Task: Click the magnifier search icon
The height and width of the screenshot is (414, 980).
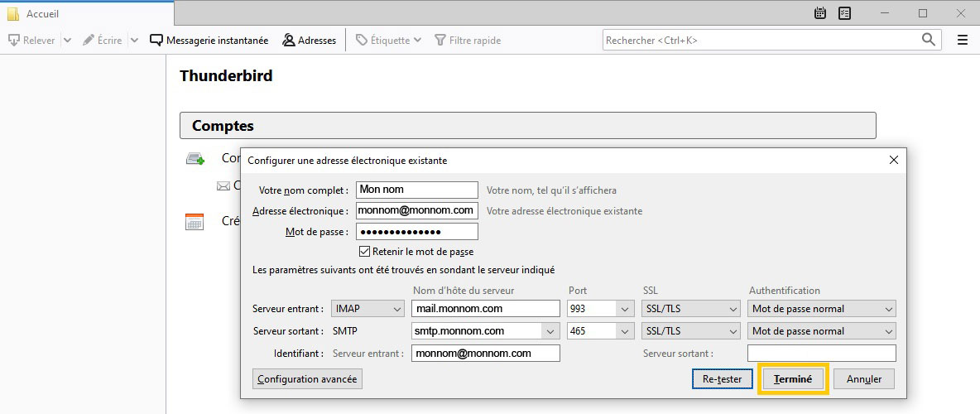Action: 929,40
